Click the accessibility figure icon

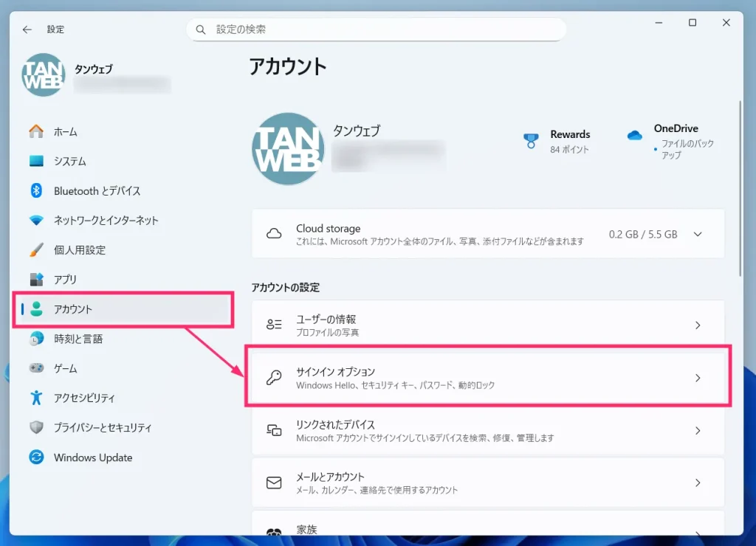pyautogui.click(x=36, y=398)
